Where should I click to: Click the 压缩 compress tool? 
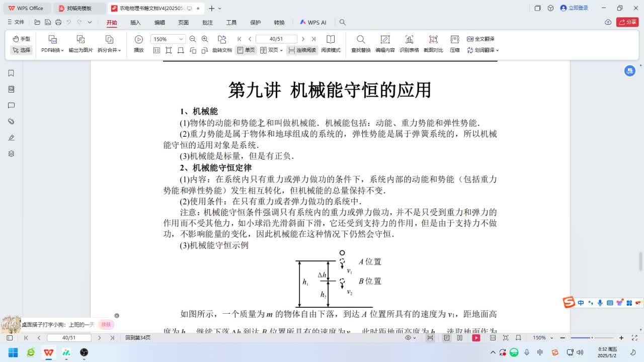point(455,44)
